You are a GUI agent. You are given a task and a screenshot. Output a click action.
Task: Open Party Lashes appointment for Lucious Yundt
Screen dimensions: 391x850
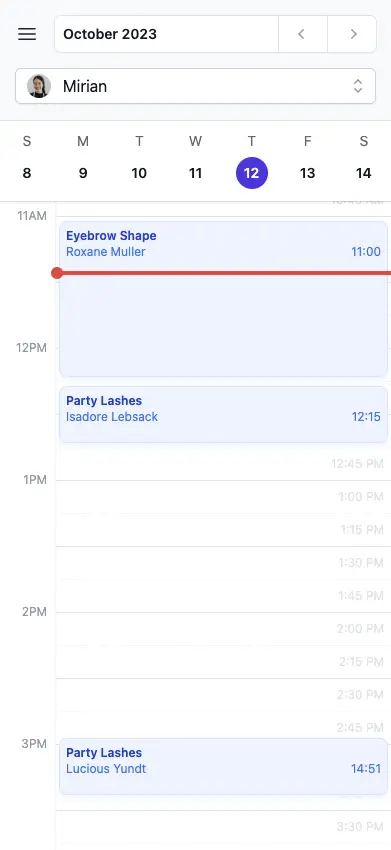[223, 767]
